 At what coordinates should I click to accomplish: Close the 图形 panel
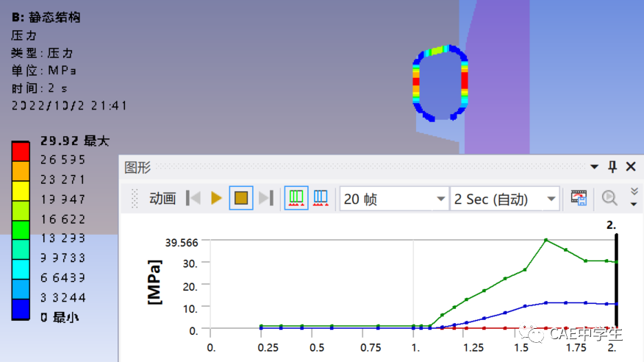tap(631, 167)
